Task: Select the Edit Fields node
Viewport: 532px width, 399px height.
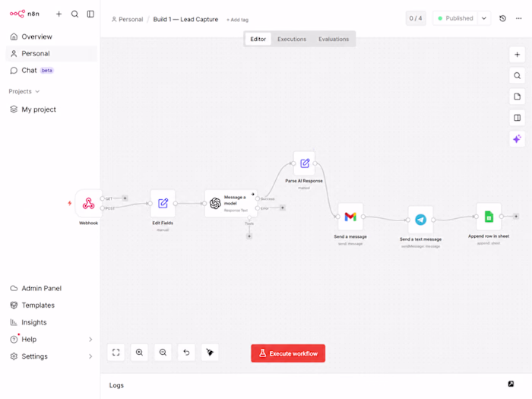Action: click(163, 203)
